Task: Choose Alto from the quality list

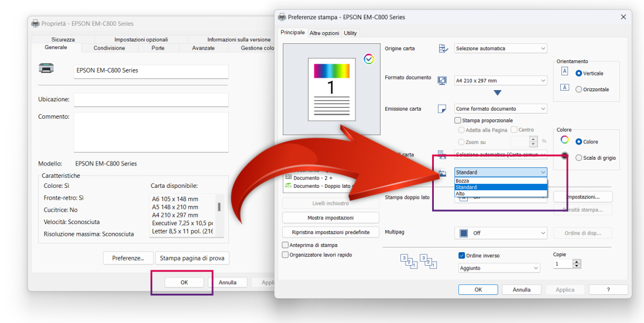Action: [x=501, y=193]
